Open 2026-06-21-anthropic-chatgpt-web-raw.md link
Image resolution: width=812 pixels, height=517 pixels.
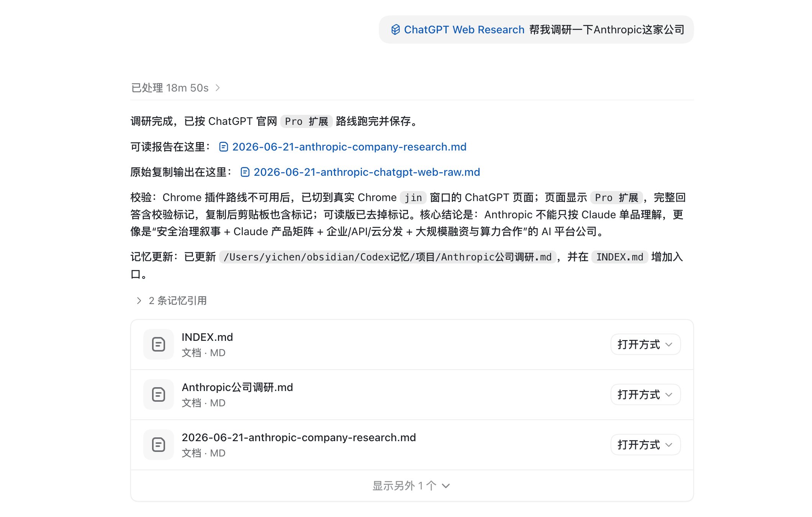coord(367,172)
